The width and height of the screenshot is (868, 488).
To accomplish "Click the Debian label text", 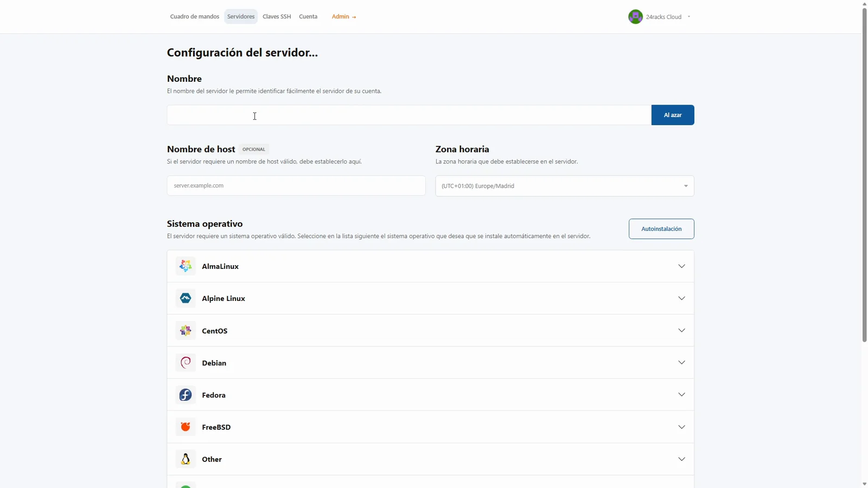I will 214,363.
